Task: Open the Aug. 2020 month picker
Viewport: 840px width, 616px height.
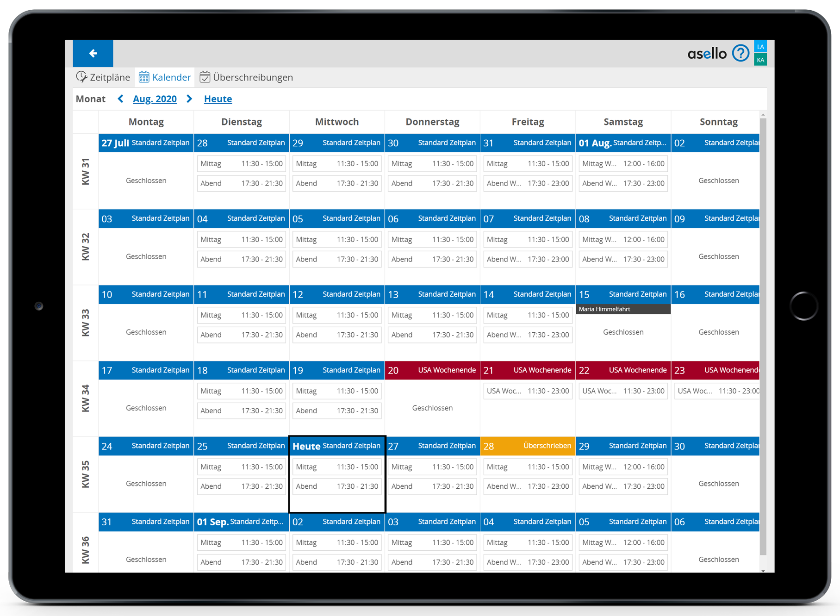Action: coord(155,99)
